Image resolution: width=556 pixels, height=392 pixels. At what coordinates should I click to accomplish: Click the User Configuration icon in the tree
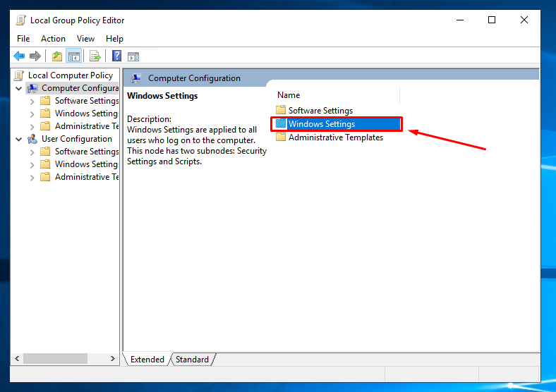pos(32,139)
